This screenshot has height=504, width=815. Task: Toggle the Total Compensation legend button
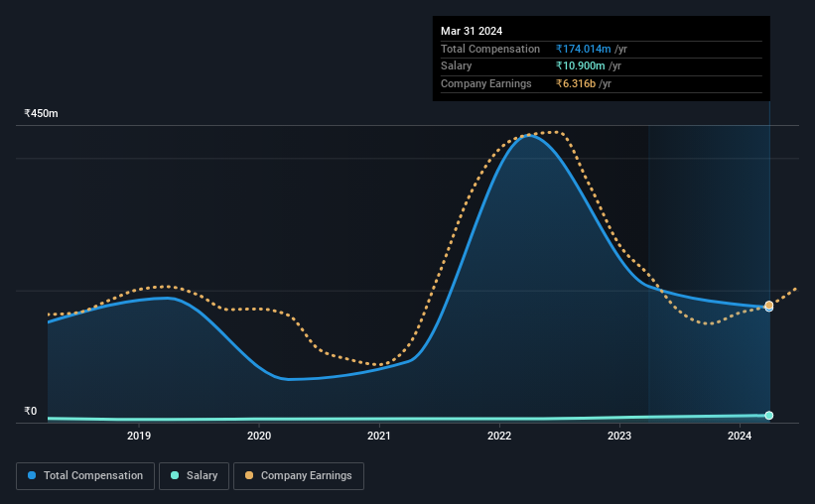tap(85, 476)
